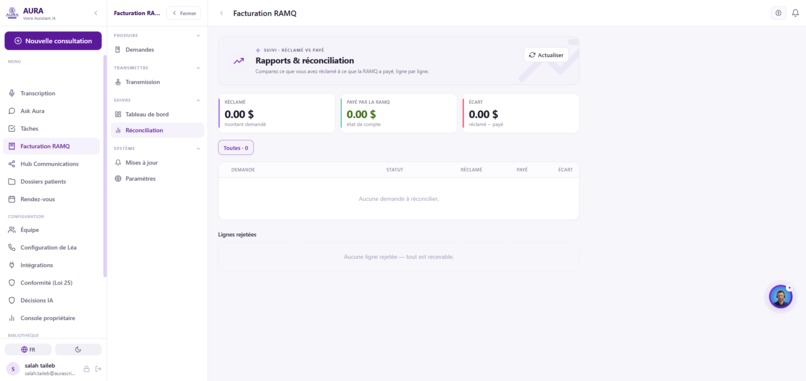This screenshot has width=806, height=381.
Task: Collapse the SYSTÈME section chevron
Action: tap(198, 149)
